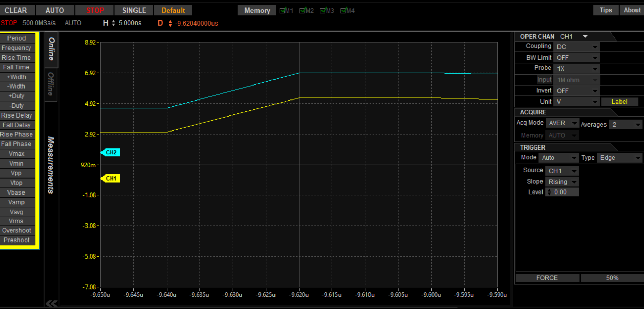
Task: Measure Vtop value
Action: [17, 183]
